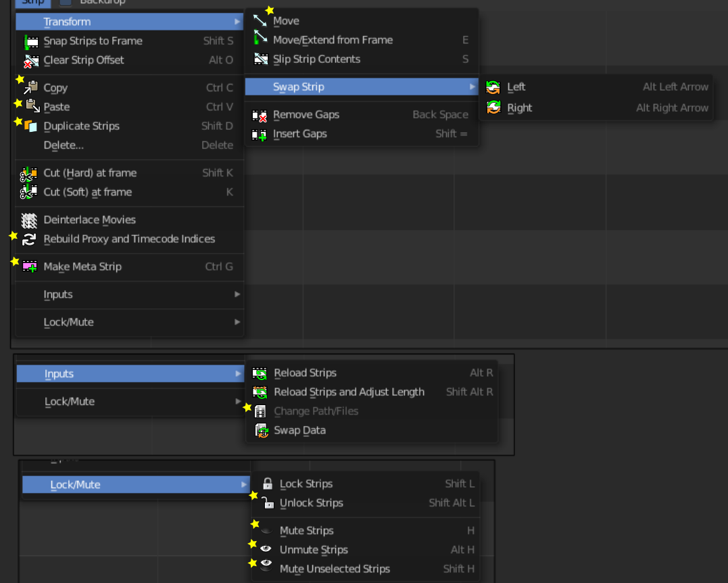Click the Clear Strip Offset icon

(x=31, y=61)
